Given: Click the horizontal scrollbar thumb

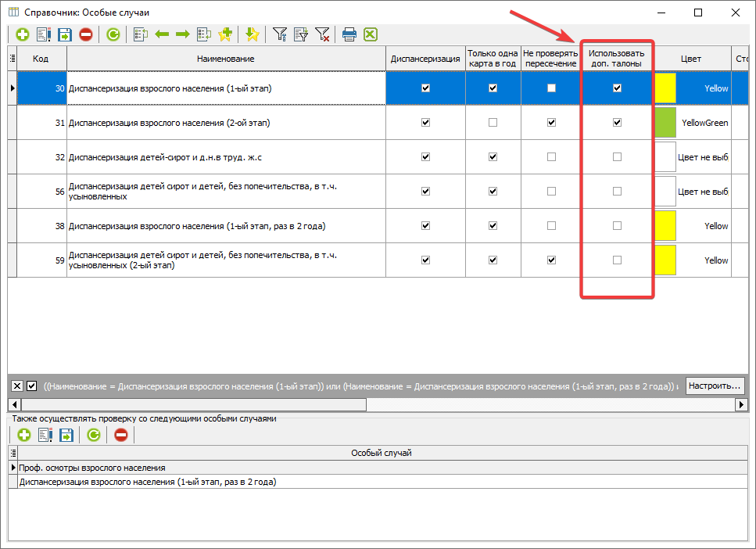Looking at the screenshot, I should coord(194,404).
